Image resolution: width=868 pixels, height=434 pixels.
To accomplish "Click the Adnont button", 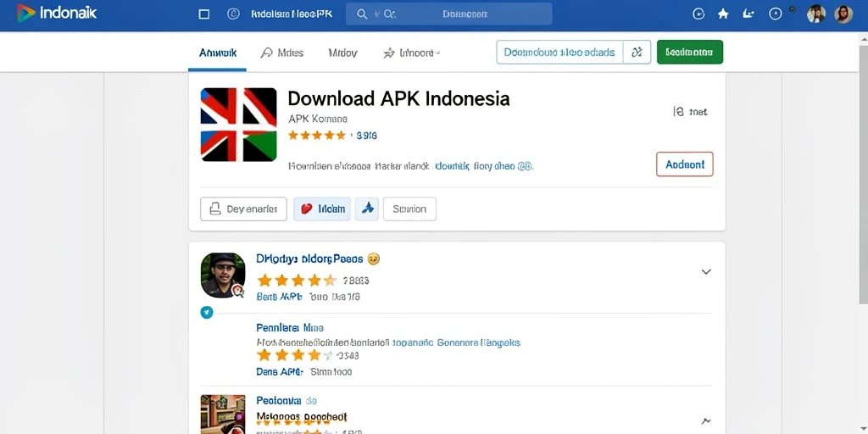I will (685, 164).
